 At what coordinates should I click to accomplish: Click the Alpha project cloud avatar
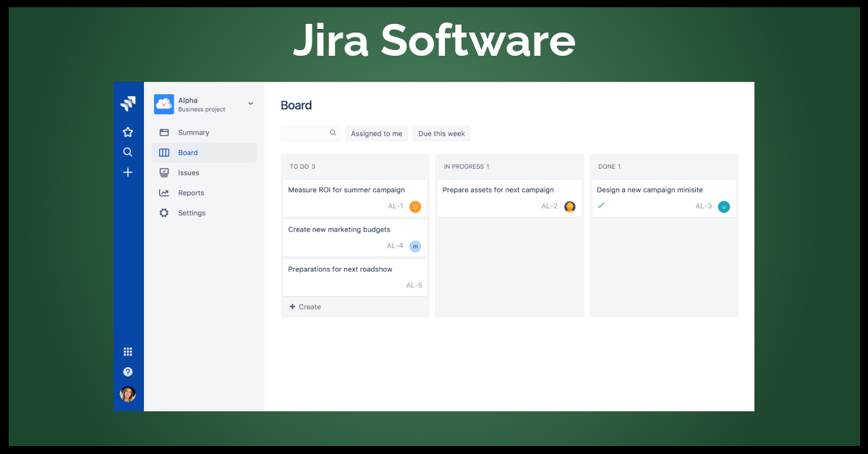point(163,104)
